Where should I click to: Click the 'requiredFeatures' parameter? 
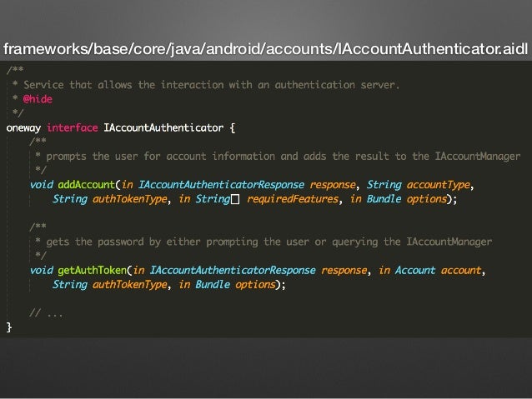(x=292, y=199)
